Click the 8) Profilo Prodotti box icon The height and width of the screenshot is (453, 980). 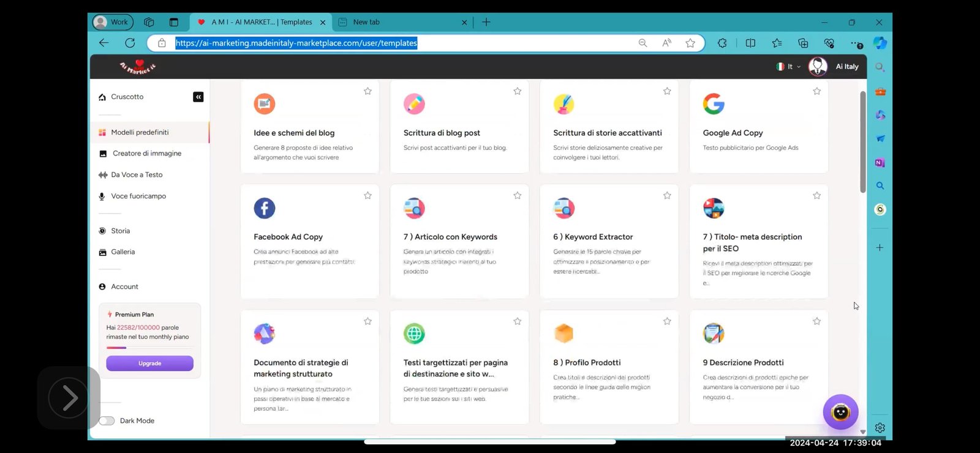563,334
